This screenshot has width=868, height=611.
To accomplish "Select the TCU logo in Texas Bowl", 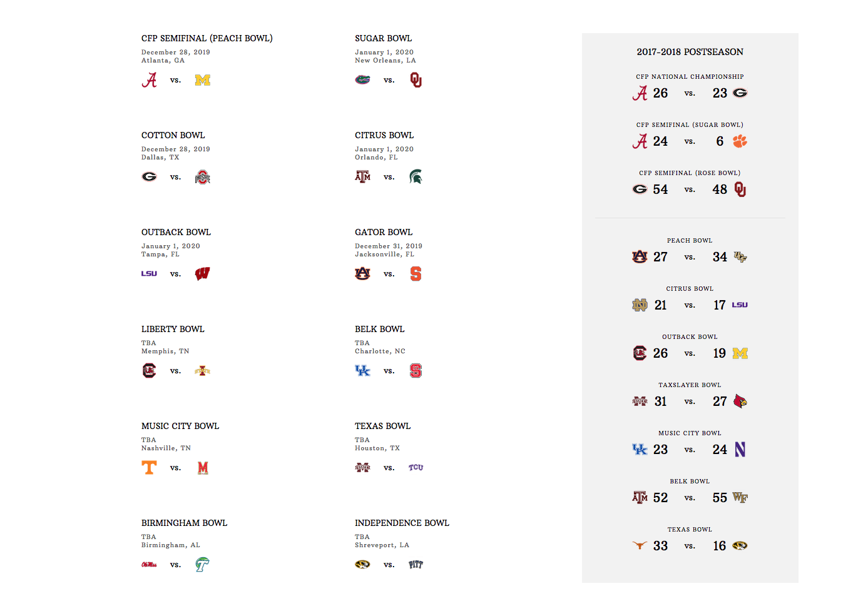I will 416,468.
